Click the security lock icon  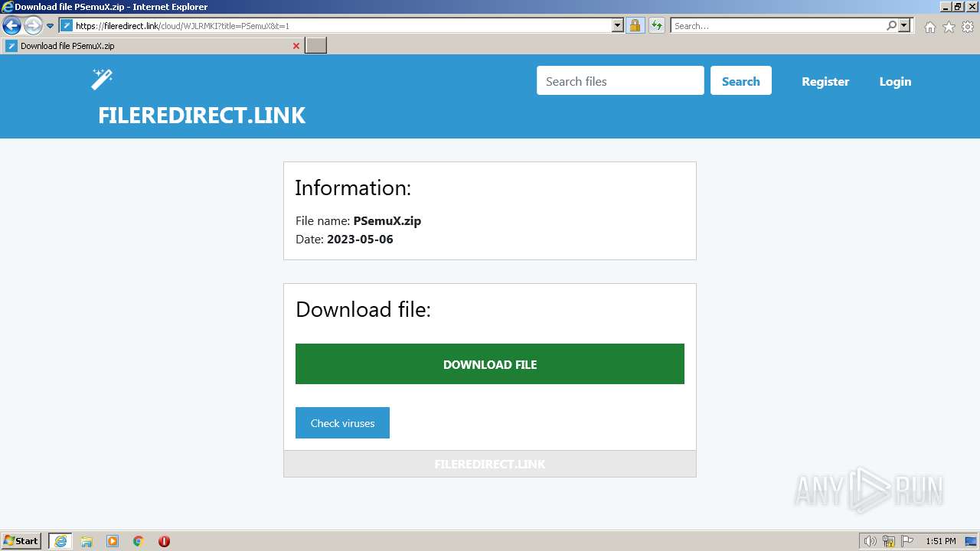[x=635, y=26]
